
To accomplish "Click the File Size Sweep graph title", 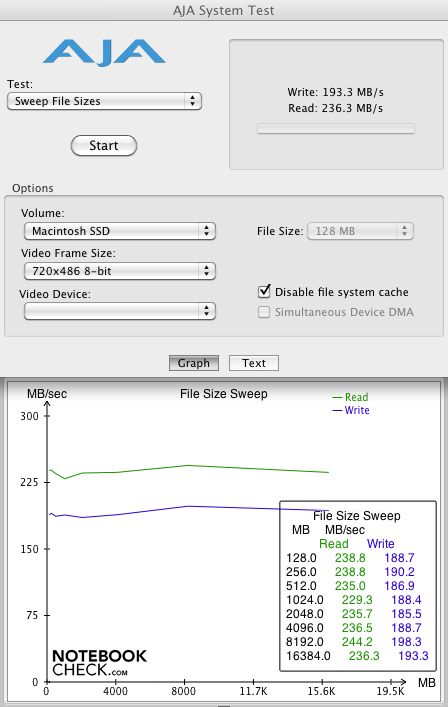I will [x=224, y=394].
